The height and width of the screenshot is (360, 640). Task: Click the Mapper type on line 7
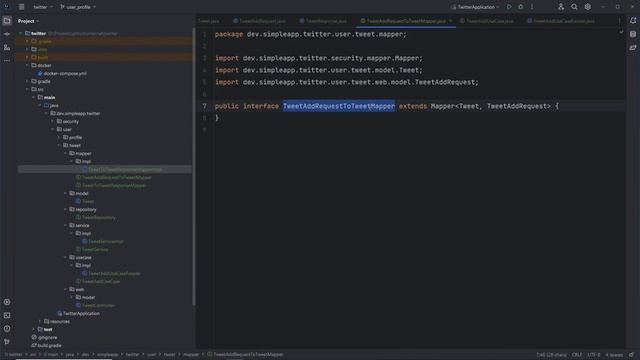click(x=443, y=106)
